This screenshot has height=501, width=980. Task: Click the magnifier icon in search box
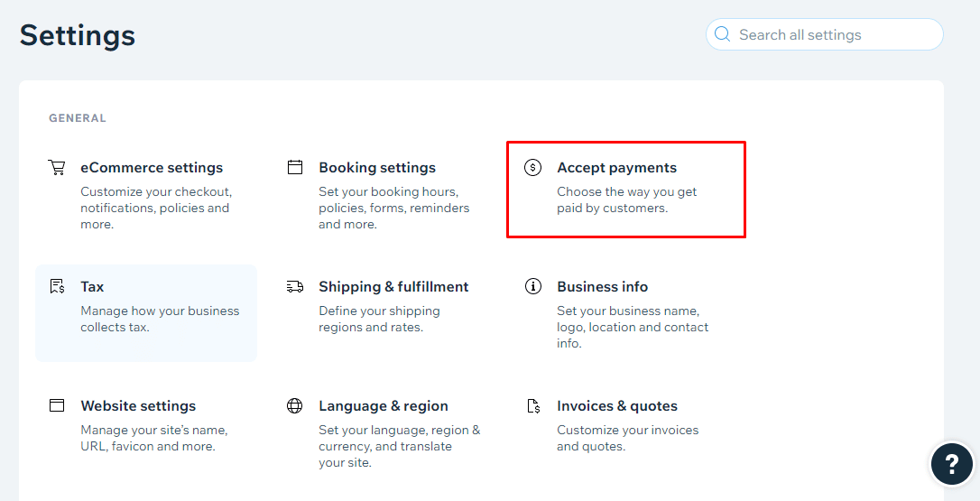click(722, 34)
